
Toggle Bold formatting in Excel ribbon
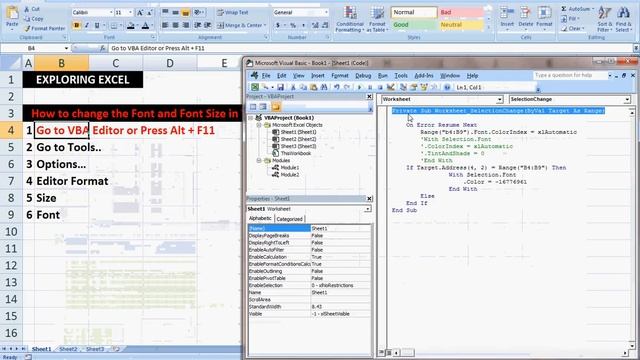tap(76, 26)
